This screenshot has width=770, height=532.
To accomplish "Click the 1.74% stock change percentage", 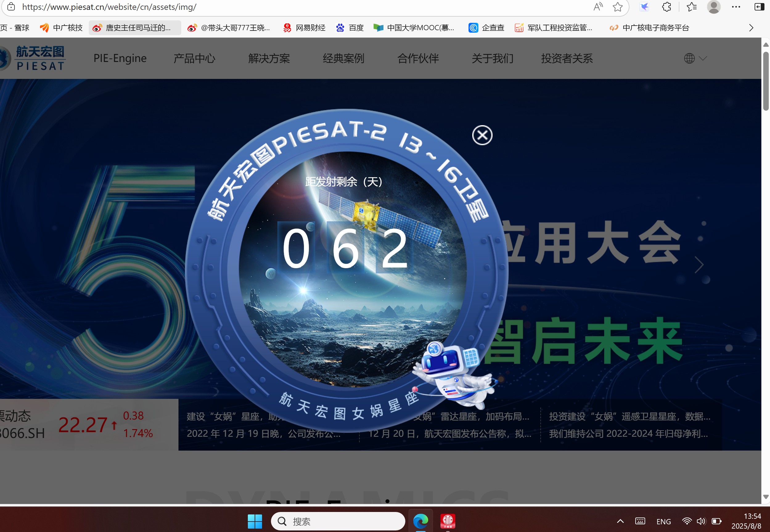I will click(x=138, y=433).
